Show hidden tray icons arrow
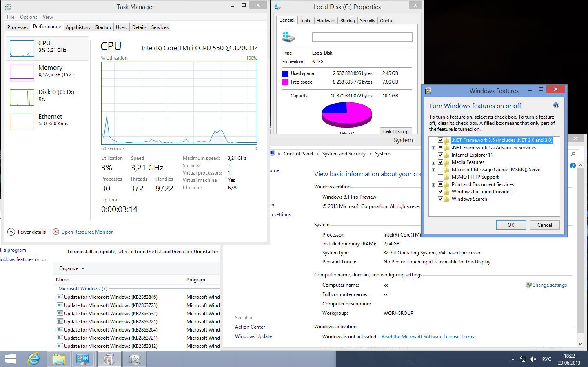588x367 pixels. pyautogui.click(x=513, y=359)
